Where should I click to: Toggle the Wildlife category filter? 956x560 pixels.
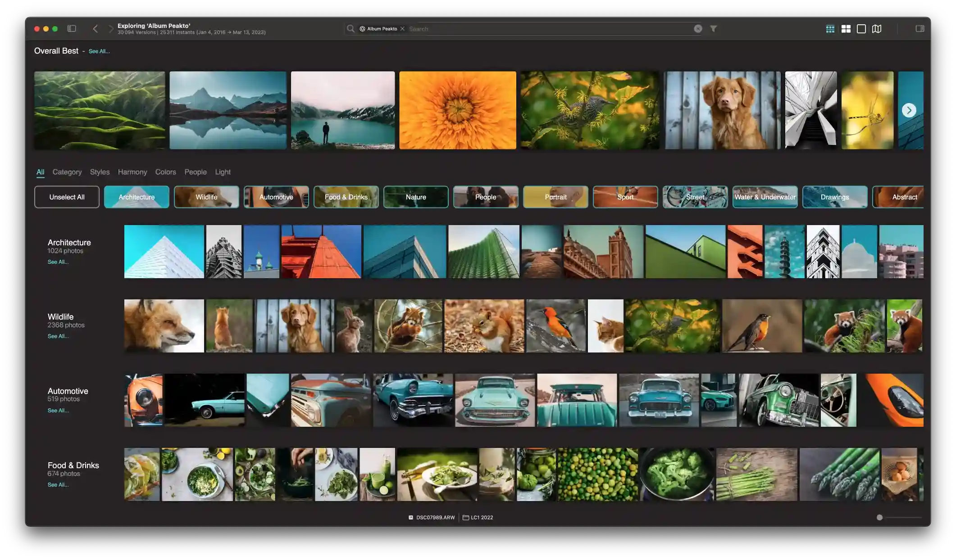point(206,197)
